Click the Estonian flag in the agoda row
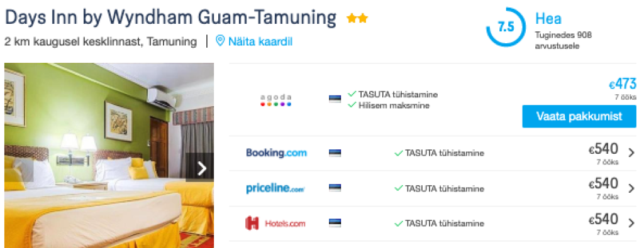The width and height of the screenshot is (644, 248). 335,99
